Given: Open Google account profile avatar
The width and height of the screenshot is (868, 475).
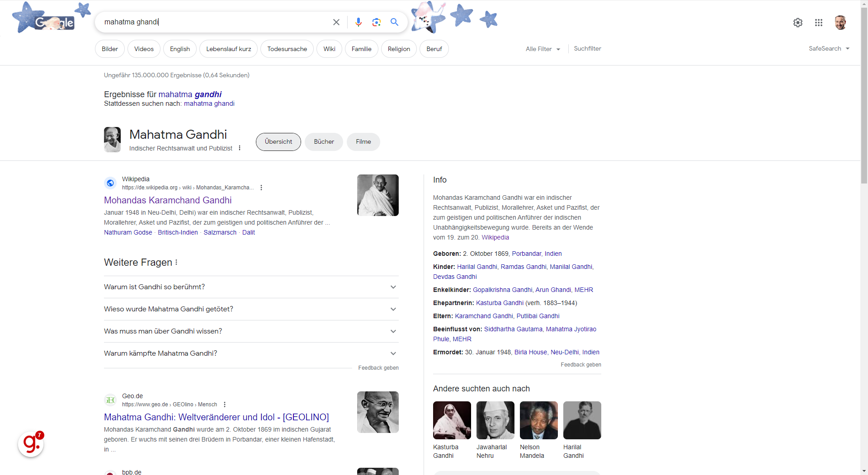Looking at the screenshot, I should coord(840,22).
